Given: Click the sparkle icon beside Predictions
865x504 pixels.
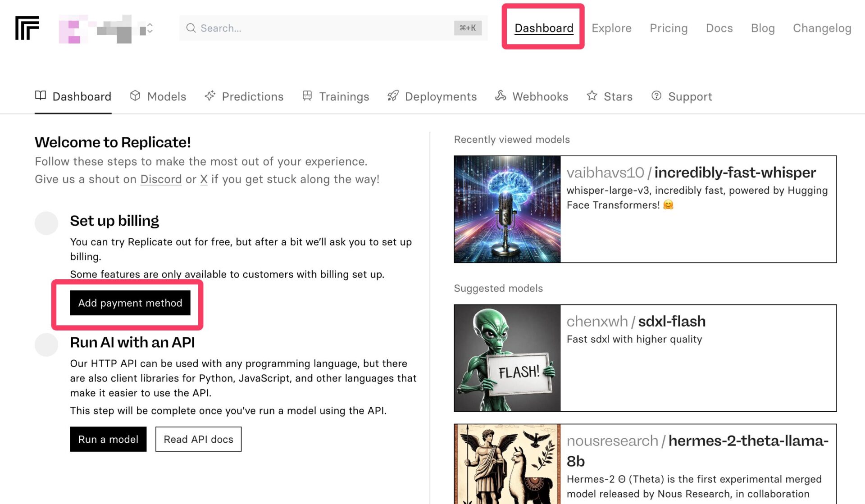Looking at the screenshot, I should coord(210,95).
